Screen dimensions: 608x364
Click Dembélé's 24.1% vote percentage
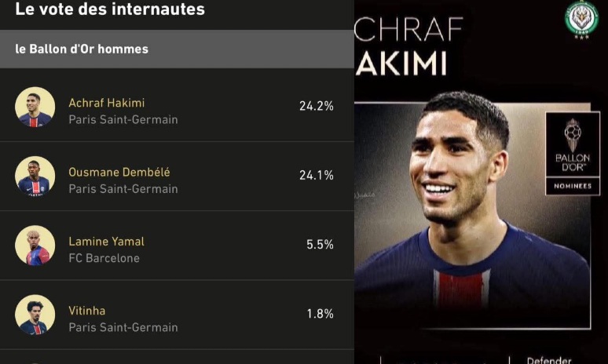pos(316,175)
